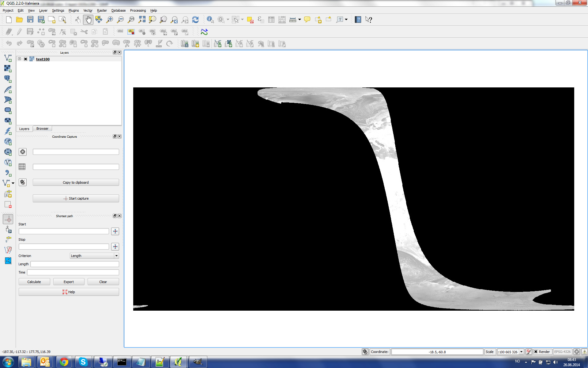Open the GIMP taskbar icon
This screenshot has width=588, height=368.
pyautogui.click(x=198, y=362)
